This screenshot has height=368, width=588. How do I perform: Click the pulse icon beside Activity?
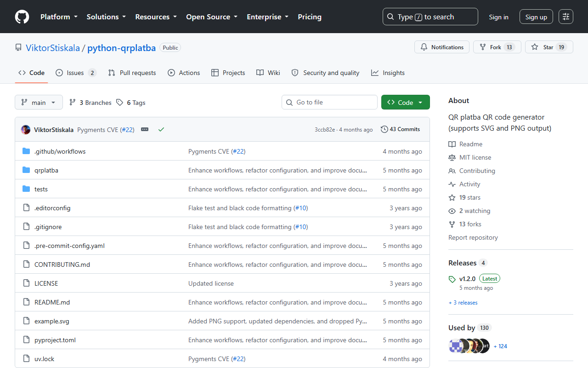pos(452,184)
